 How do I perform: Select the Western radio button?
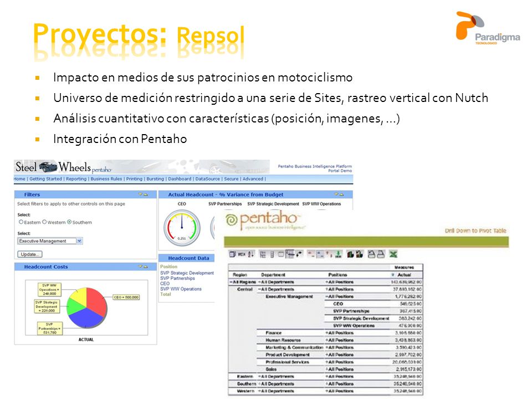pyautogui.click(x=44, y=222)
